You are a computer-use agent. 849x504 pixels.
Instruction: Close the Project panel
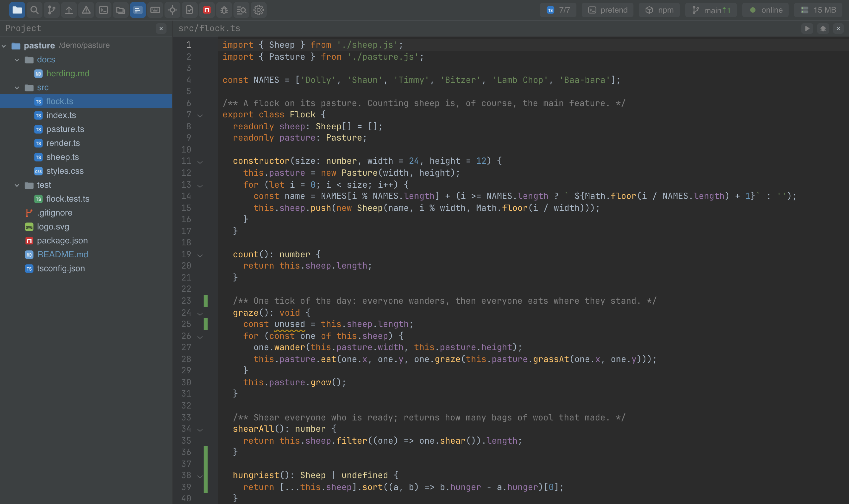point(161,29)
